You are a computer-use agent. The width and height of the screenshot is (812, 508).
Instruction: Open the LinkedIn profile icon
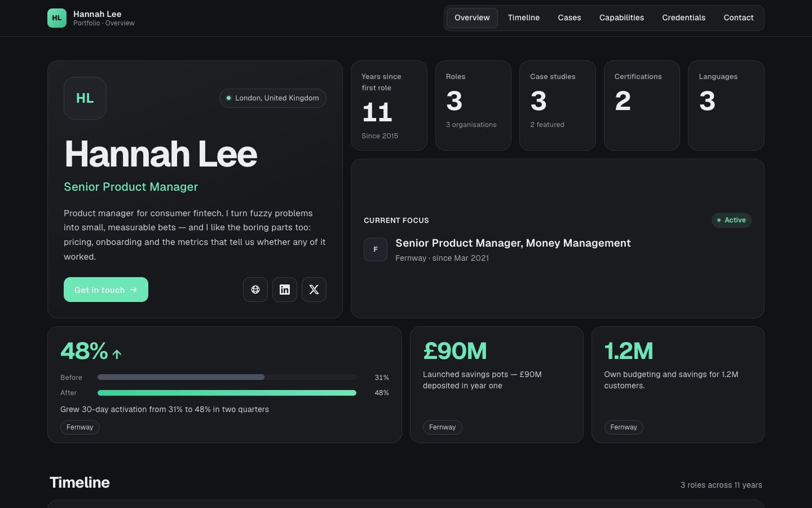[x=285, y=290]
